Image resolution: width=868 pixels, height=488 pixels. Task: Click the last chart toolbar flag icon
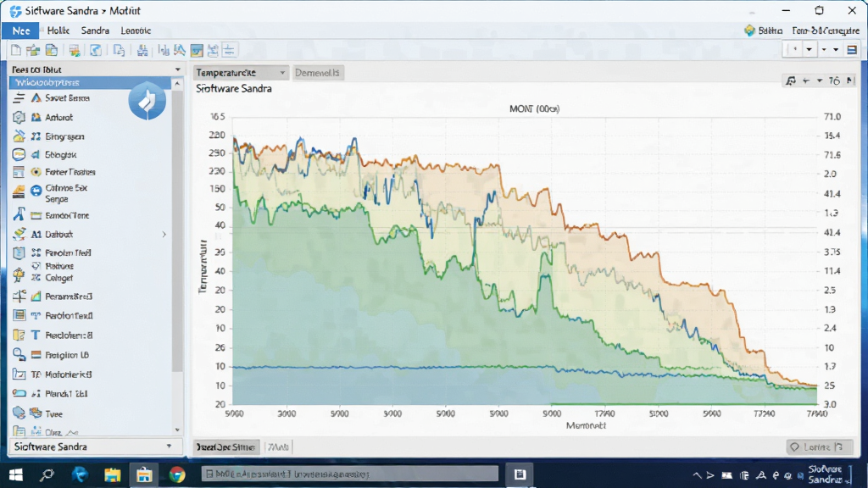coord(851,80)
